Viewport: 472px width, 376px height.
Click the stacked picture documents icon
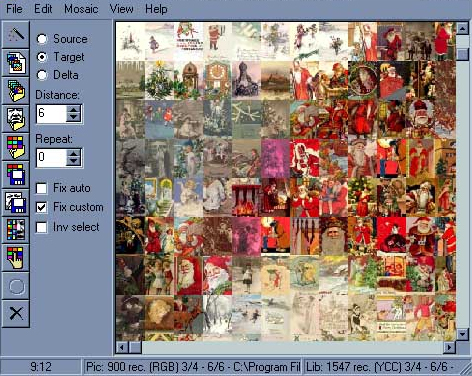pos(16,63)
